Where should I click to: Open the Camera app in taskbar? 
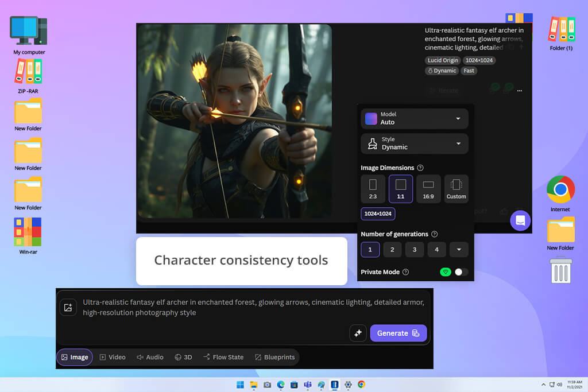coord(268,385)
